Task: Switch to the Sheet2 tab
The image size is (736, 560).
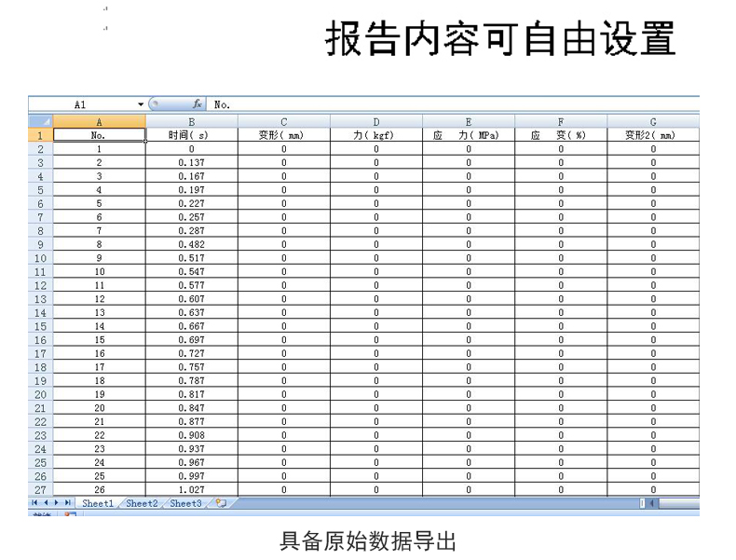Action: tap(142, 503)
